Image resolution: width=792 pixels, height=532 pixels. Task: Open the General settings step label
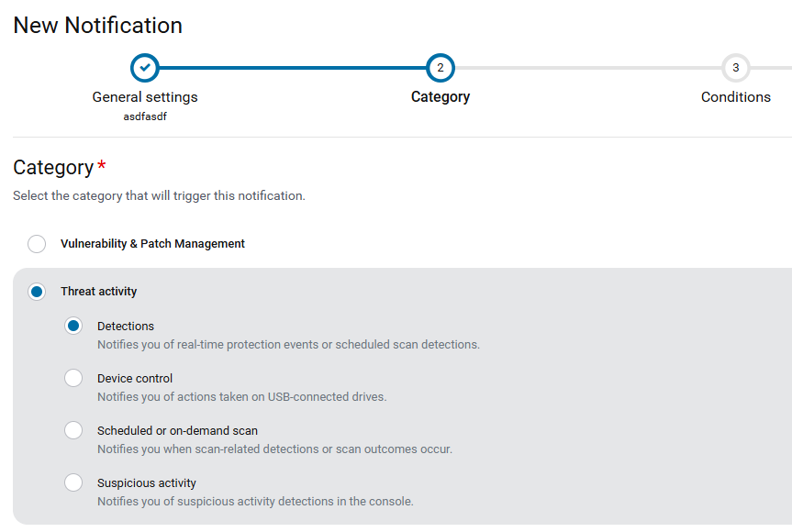(145, 97)
